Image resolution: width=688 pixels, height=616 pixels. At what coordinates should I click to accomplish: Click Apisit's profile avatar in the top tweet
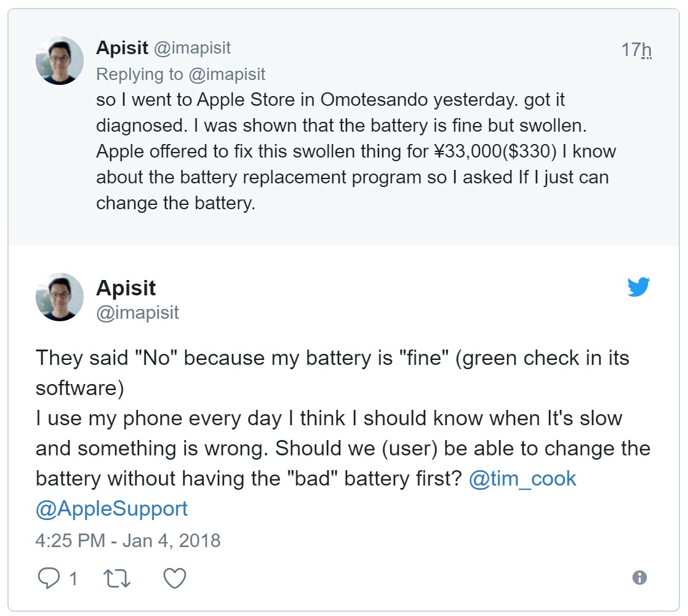pyautogui.click(x=59, y=60)
